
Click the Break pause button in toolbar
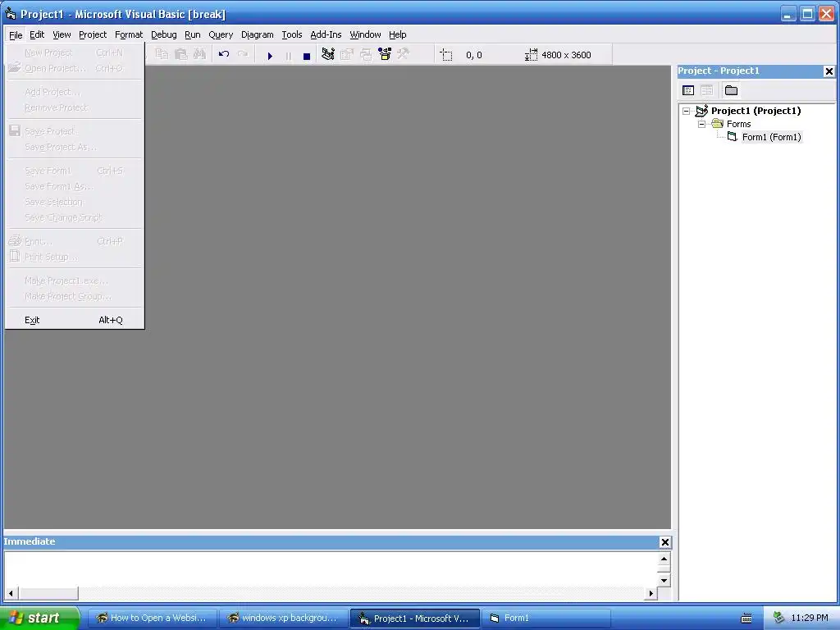click(288, 55)
